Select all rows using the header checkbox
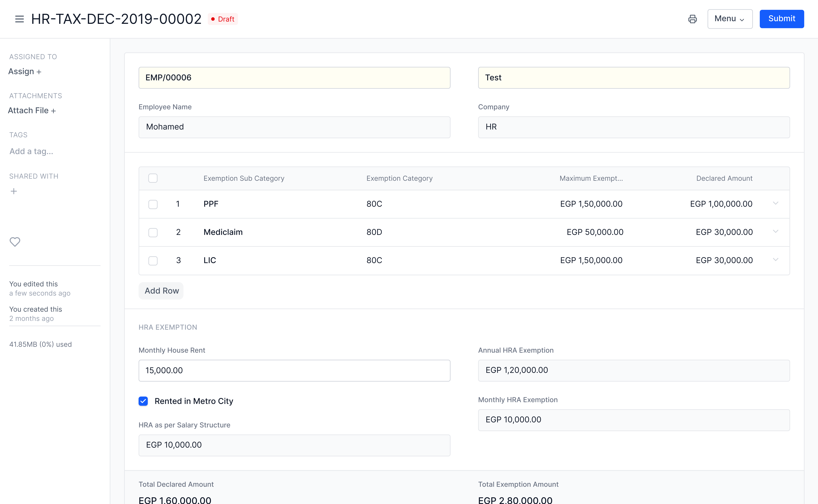 point(153,178)
